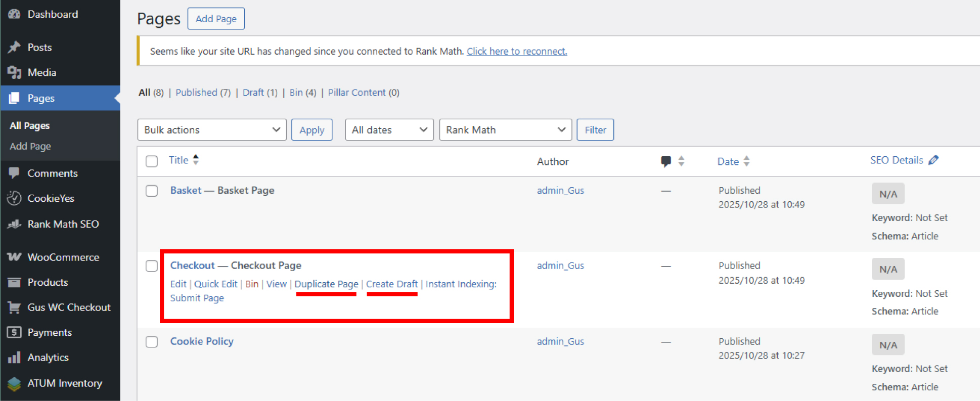The height and width of the screenshot is (401, 980).
Task: Click the CookieYes sidebar icon
Action: (14, 198)
